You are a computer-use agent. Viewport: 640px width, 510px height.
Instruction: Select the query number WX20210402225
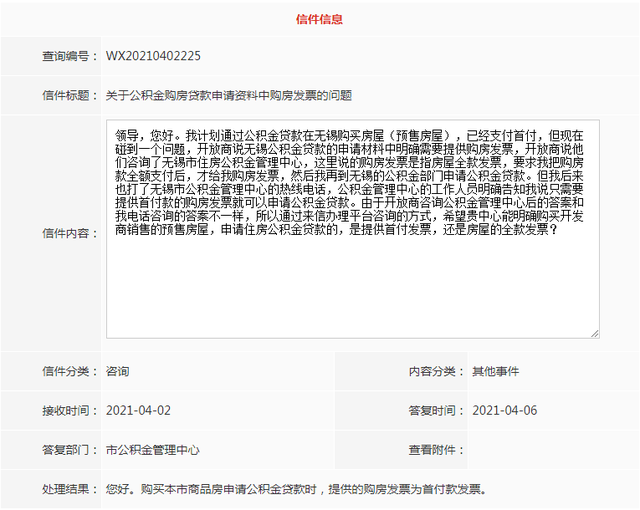[x=153, y=56]
